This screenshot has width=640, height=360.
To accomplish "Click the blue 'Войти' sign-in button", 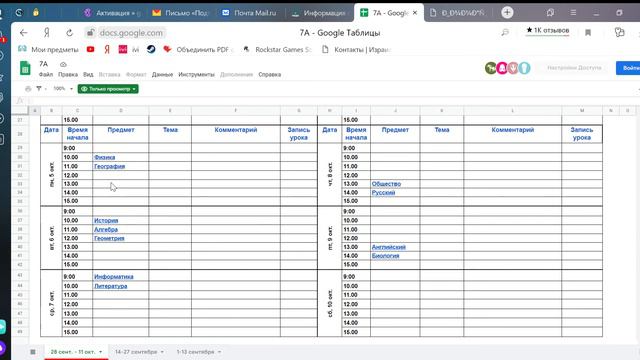I will [x=629, y=68].
